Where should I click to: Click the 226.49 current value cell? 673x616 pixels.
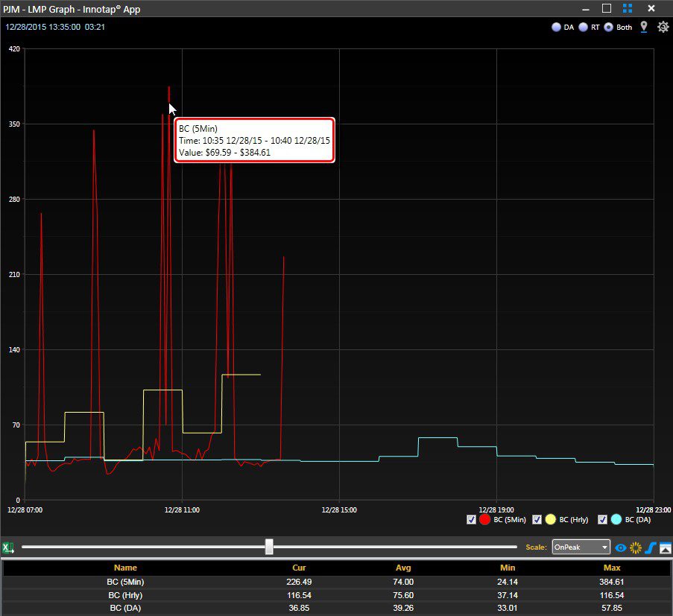coord(299,582)
